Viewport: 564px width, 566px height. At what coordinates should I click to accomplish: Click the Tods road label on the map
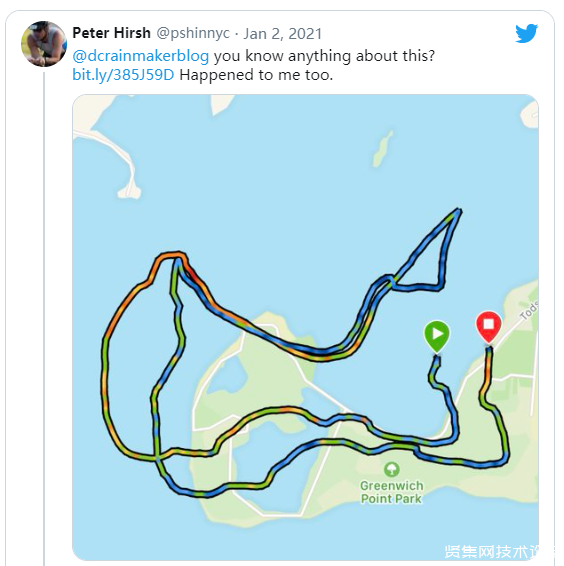point(529,310)
